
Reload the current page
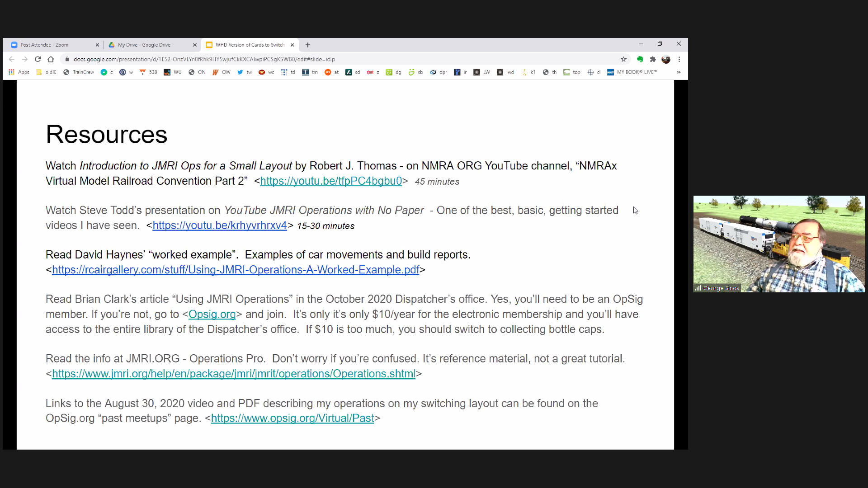point(38,59)
